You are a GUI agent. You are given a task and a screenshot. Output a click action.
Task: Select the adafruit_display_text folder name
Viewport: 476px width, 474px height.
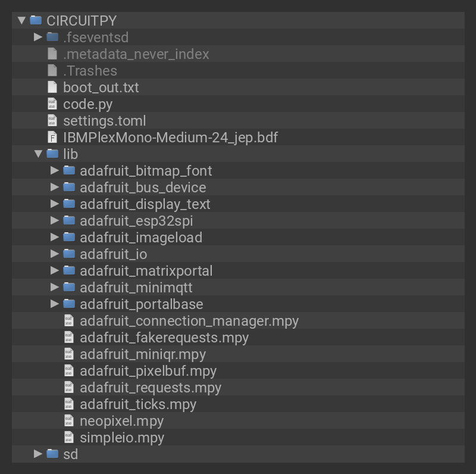coord(145,204)
